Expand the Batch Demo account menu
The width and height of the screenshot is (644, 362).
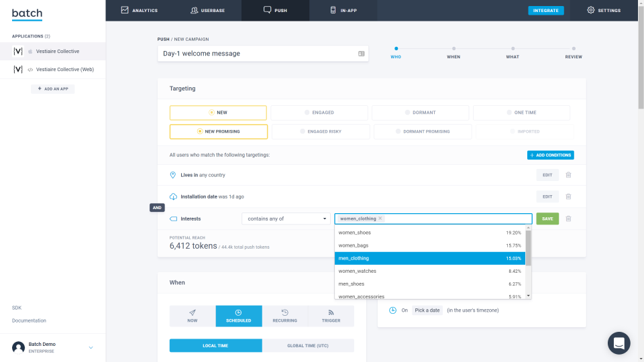[91, 348]
